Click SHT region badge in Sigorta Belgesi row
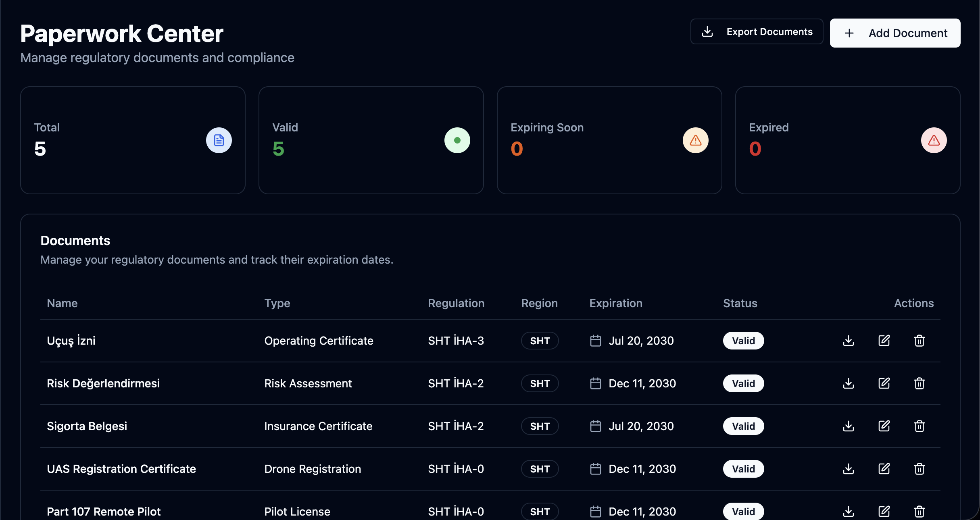This screenshot has width=980, height=520. tap(540, 426)
